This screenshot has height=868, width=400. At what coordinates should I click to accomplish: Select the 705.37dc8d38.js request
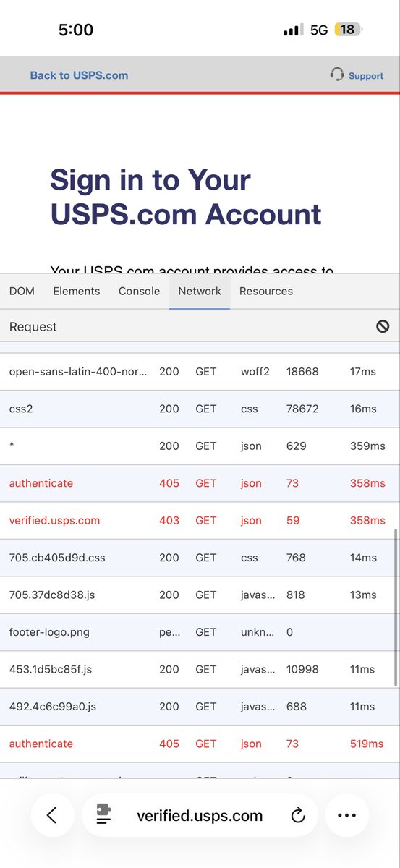pos(200,595)
